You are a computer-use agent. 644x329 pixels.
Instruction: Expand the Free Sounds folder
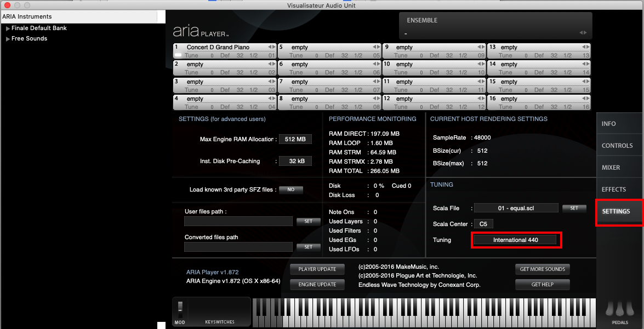click(8, 39)
